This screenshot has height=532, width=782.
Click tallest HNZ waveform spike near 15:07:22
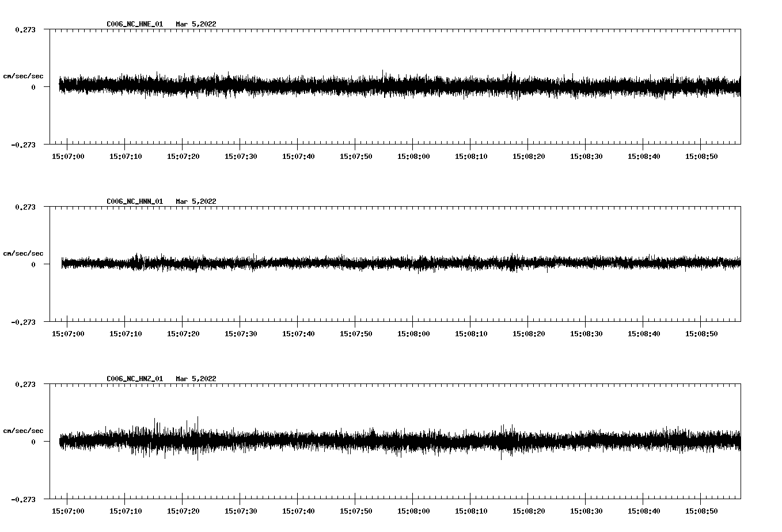(198, 419)
